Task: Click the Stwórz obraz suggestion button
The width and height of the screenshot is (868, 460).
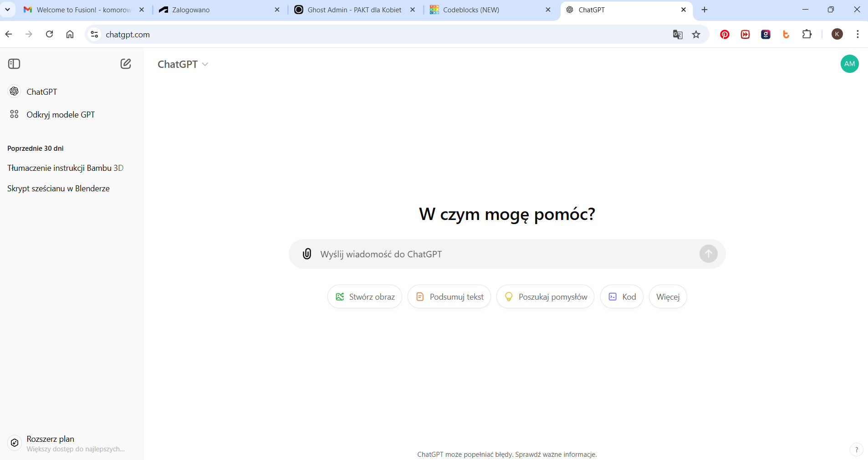Action: pos(365,296)
